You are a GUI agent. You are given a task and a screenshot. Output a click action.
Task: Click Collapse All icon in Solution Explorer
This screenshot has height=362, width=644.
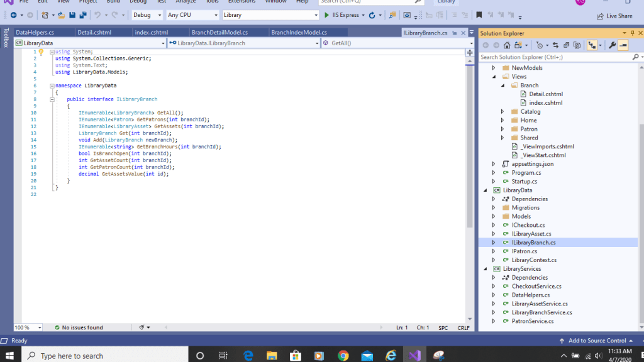pos(567,45)
